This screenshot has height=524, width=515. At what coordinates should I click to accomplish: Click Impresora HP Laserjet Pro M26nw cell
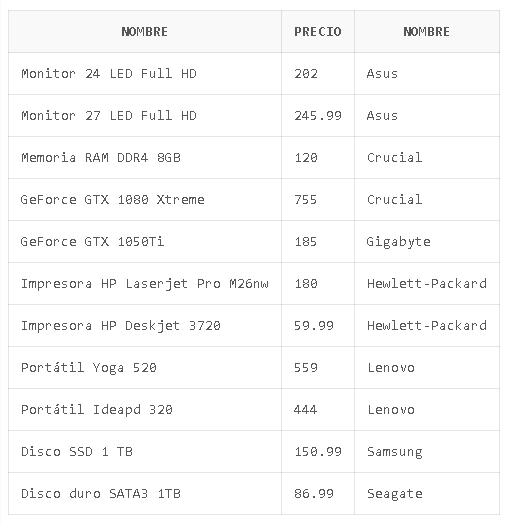click(x=145, y=283)
